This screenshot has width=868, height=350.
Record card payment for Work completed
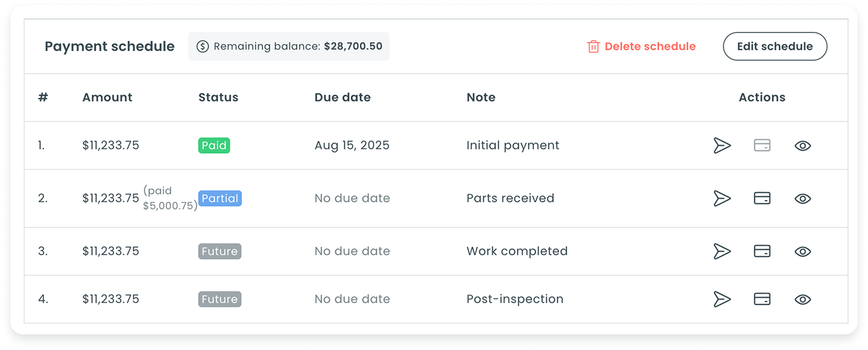point(762,251)
